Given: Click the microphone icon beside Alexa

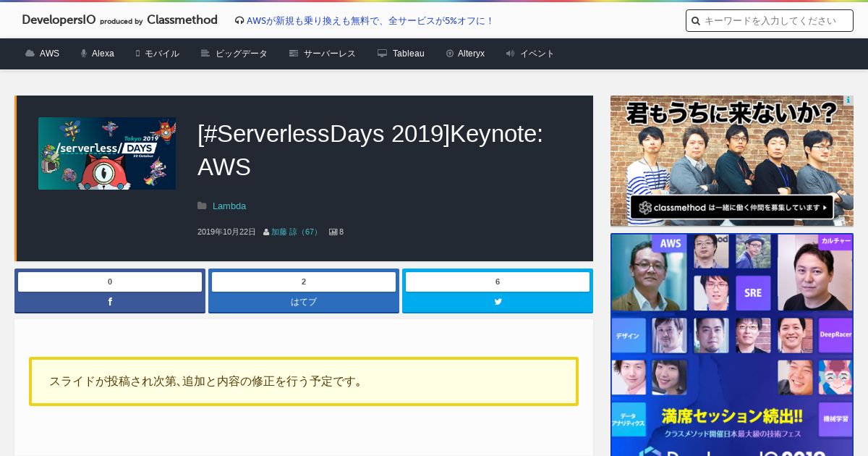Looking at the screenshot, I should tap(84, 54).
